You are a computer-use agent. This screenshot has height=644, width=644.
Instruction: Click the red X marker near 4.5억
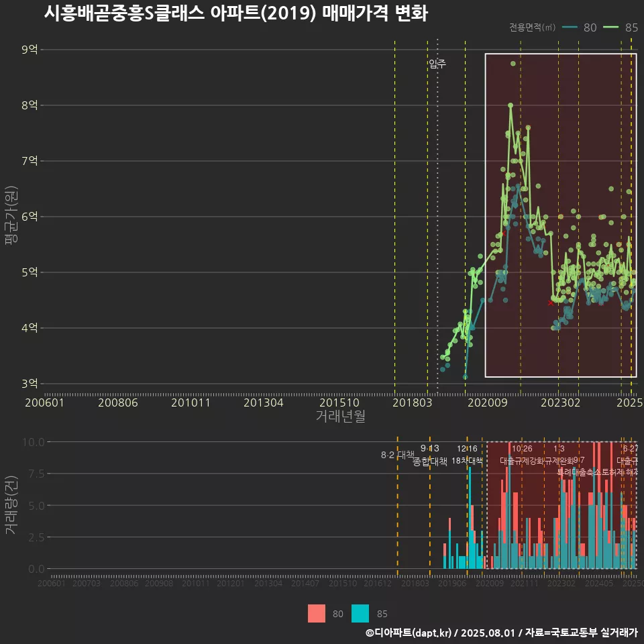551,303
